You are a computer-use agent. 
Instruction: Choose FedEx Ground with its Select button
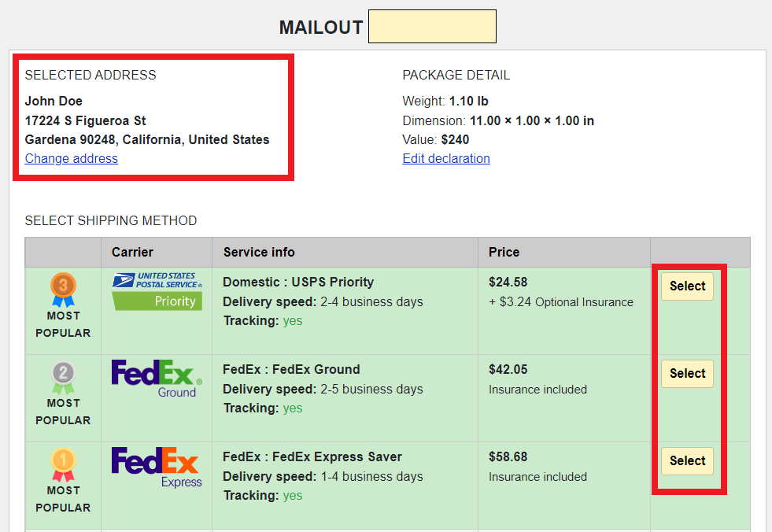(x=687, y=374)
